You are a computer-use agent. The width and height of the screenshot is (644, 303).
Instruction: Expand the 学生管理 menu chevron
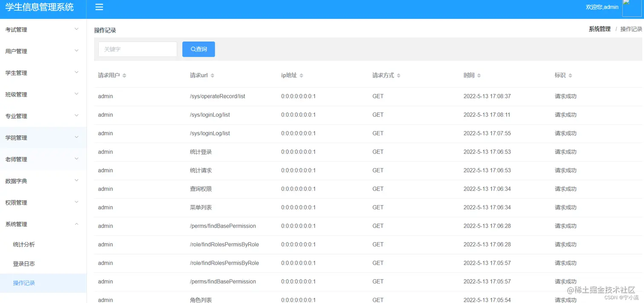(77, 72)
